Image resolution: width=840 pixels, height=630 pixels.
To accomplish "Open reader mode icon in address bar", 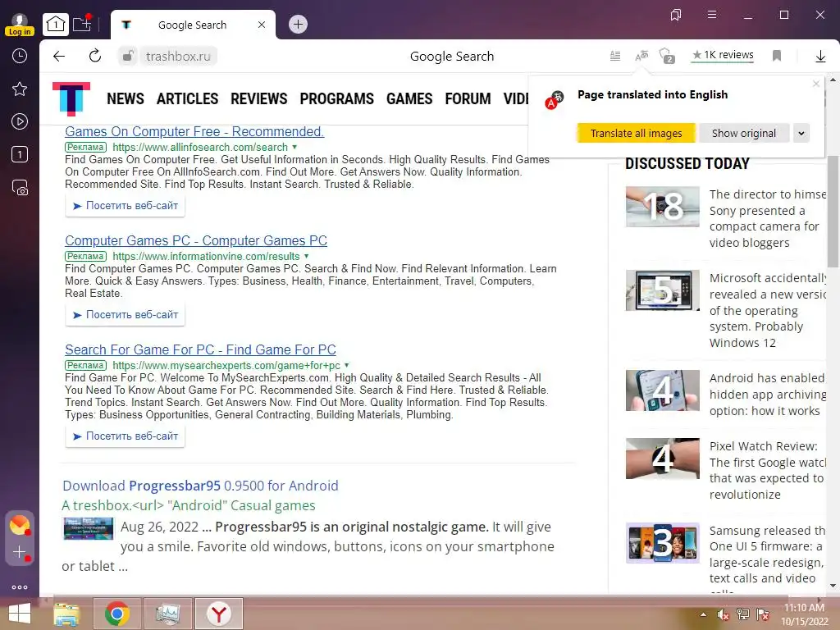I will pyautogui.click(x=615, y=56).
